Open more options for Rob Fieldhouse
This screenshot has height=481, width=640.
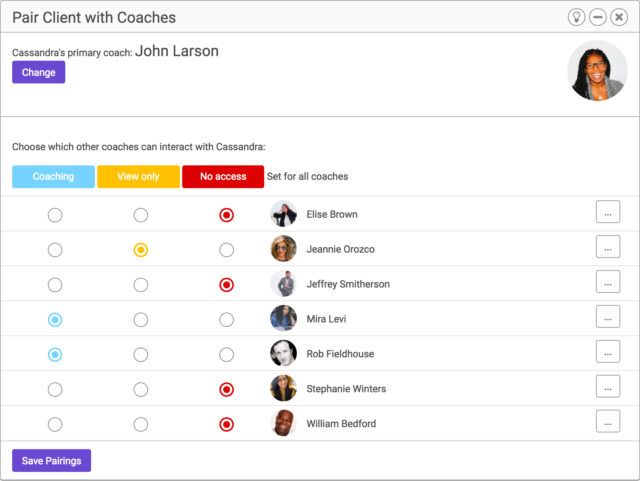607,352
